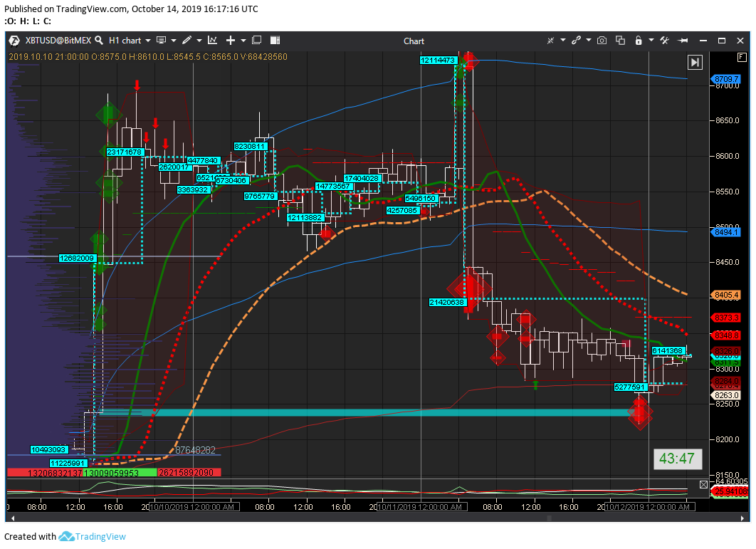This screenshot has height=549, width=756.
Task: Click the red 8373.3 price label
Action: point(725,318)
